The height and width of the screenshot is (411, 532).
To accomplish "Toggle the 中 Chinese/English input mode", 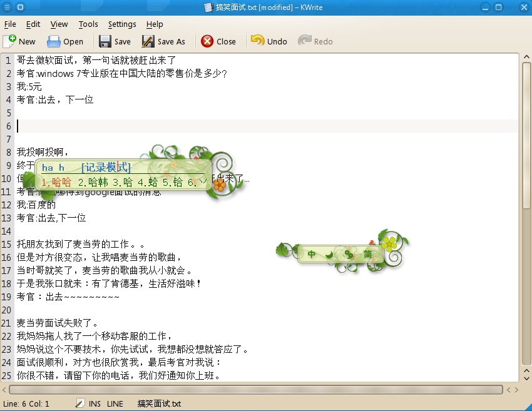I will pos(312,254).
